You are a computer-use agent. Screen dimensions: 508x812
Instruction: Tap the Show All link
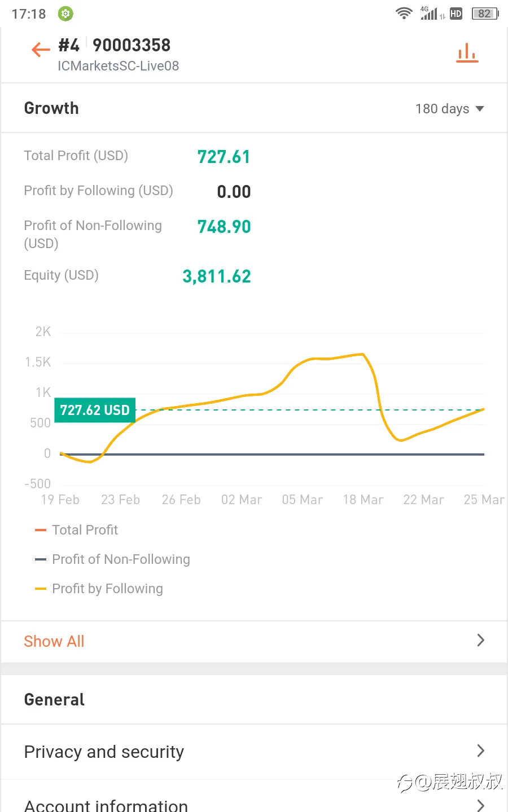click(54, 641)
